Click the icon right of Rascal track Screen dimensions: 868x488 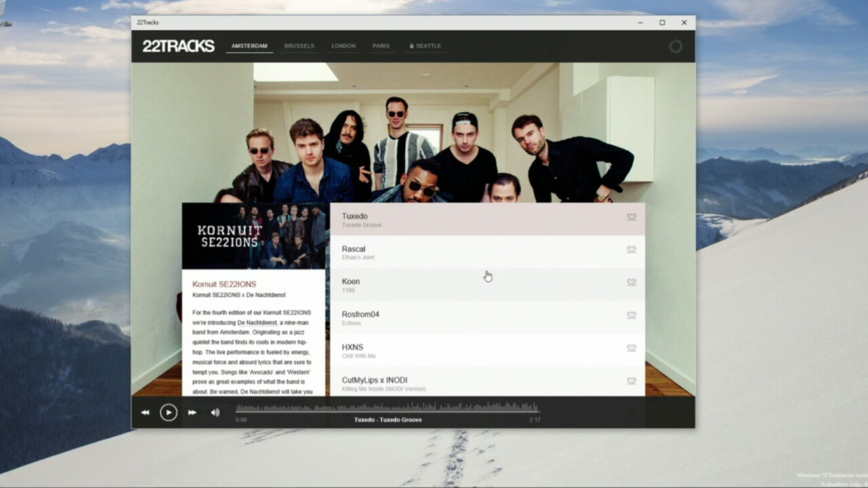pyautogui.click(x=631, y=249)
